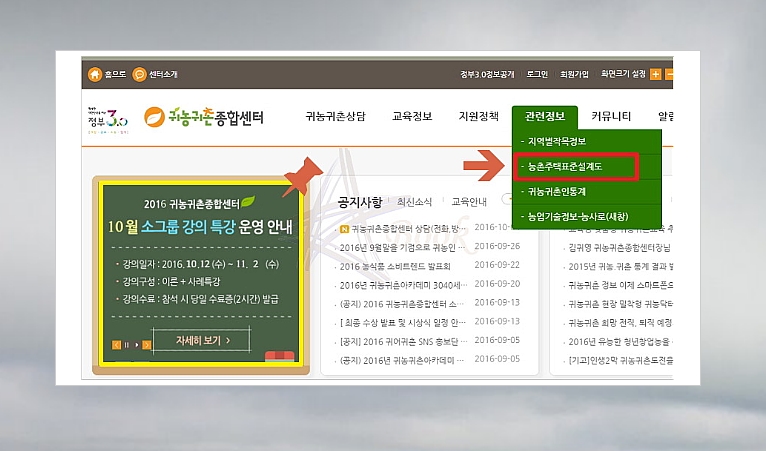Open article 2015년 귀농.귀촌 통계 결과
This screenshot has height=451, width=766.
(620, 266)
